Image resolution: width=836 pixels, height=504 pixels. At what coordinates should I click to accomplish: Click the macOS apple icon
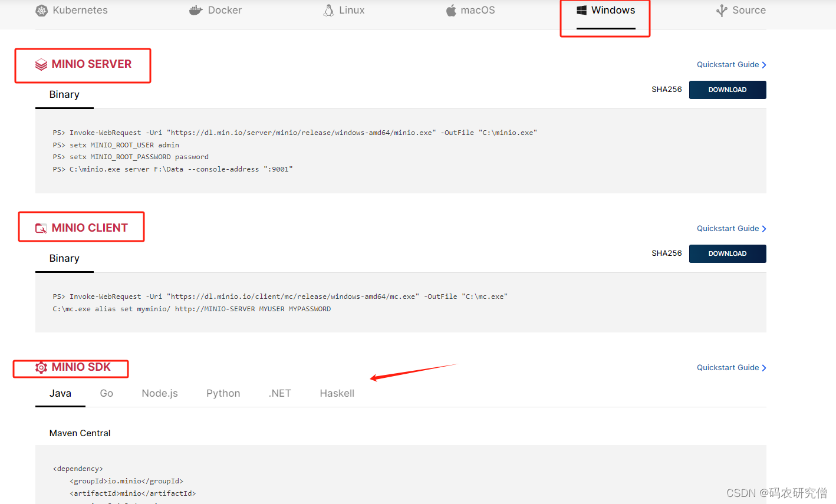[x=451, y=11]
